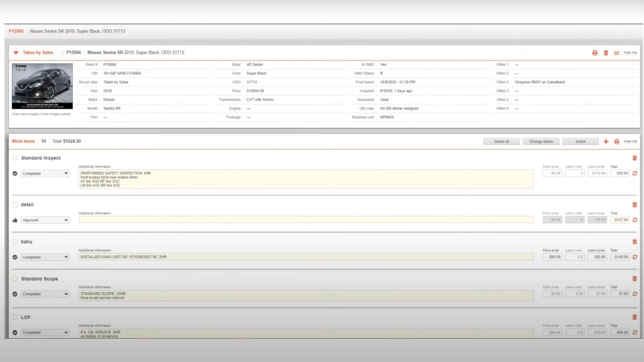644x362 pixels.
Task: Collapse the Taken by Sales vehicle panel arrow
Action: point(16,53)
